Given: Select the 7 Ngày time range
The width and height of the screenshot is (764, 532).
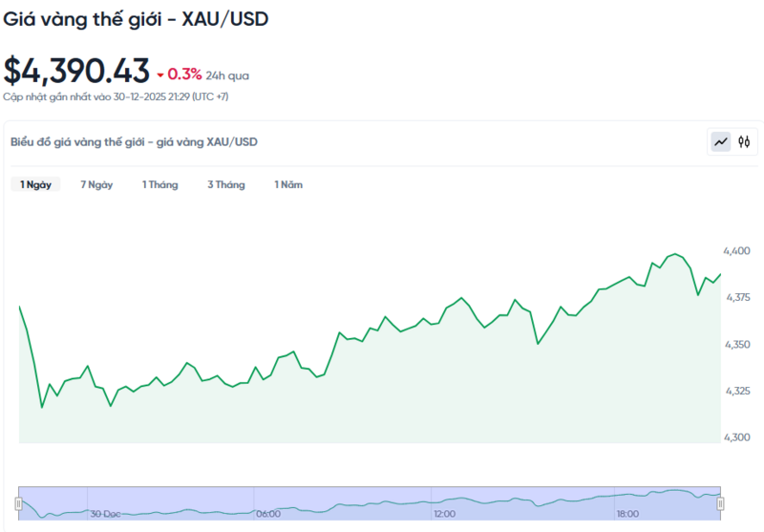Looking at the screenshot, I should (96, 184).
